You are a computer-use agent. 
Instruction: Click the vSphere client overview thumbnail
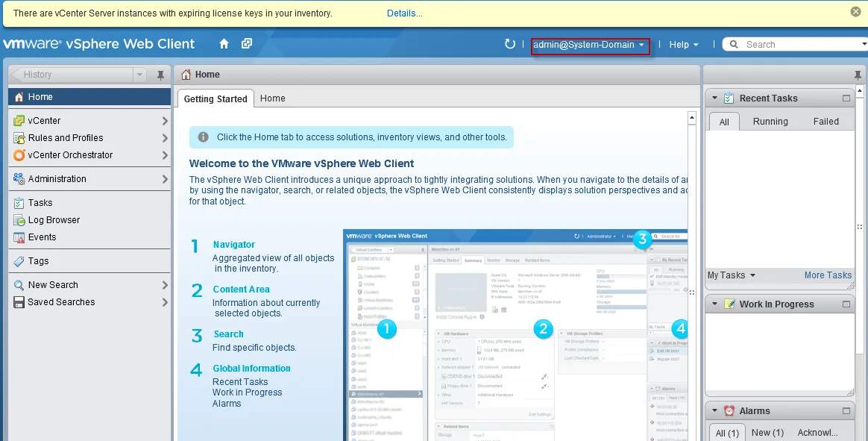515,335
